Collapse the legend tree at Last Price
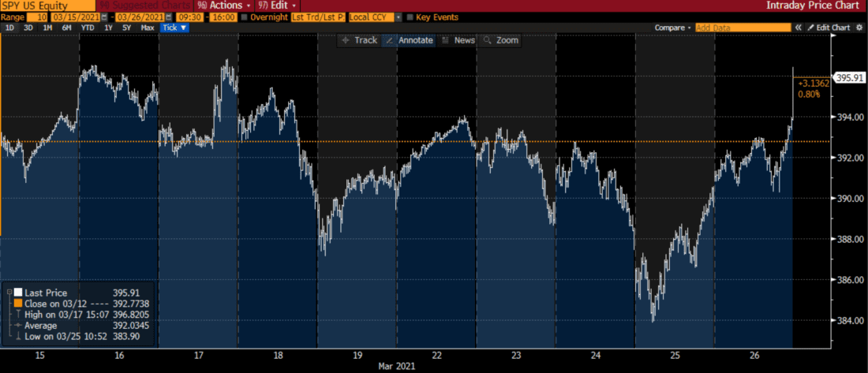This screenshot has width=868, height=373. pyautogui.click(x=8, y=293)
